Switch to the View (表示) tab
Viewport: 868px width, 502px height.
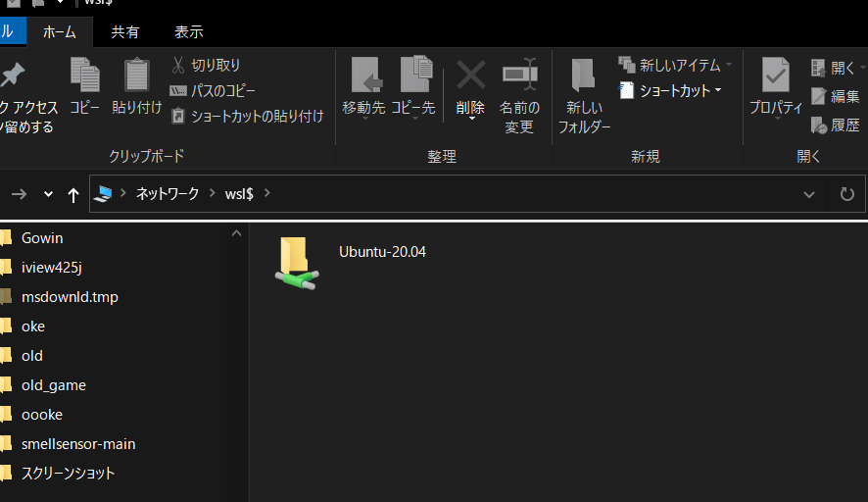[x=189, y=32]
